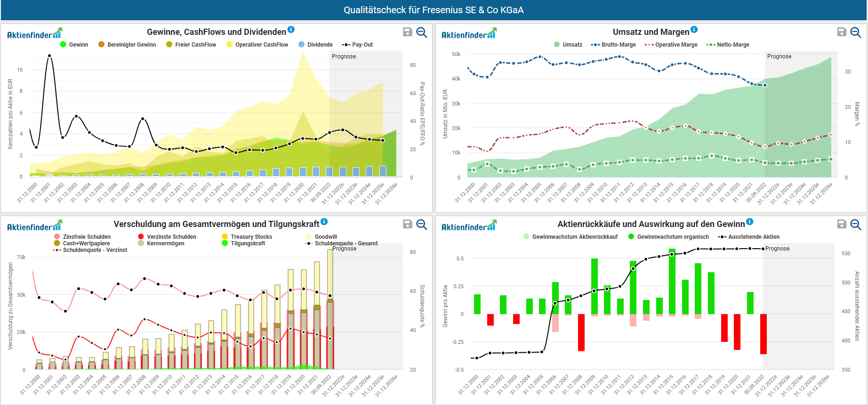The height and width of the screenshot is (405, 868).
Task: Click save icon on Umsatz und Margen chart
Action: tap(842, 32)
